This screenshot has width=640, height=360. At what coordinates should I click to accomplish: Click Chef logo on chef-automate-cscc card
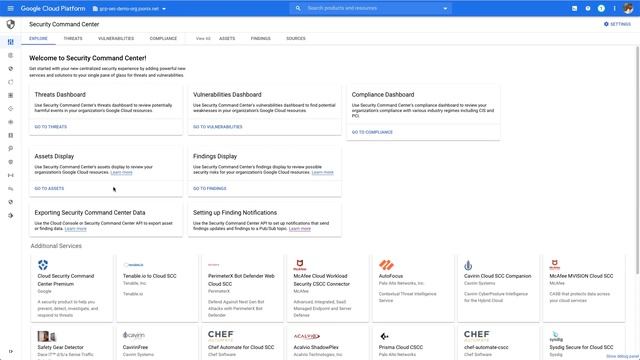click(x=477, y=336)
